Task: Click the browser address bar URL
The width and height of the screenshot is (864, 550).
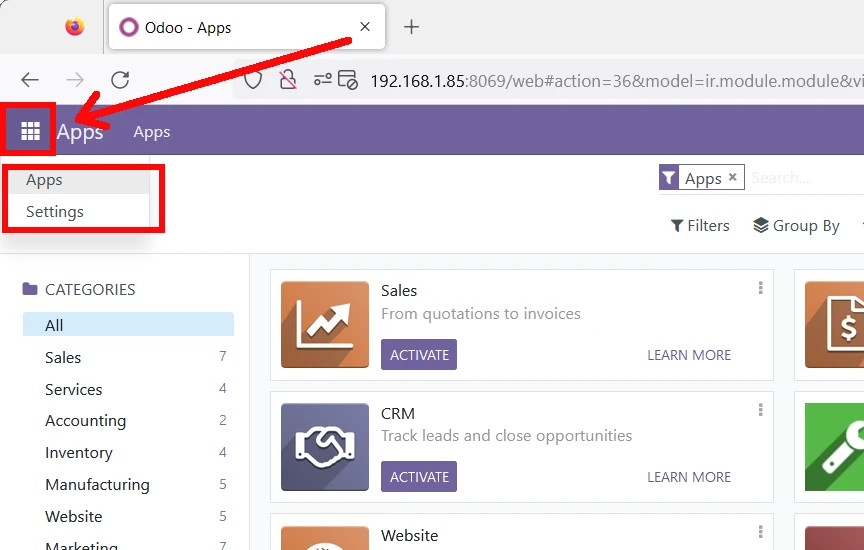Action: [616, 81]
